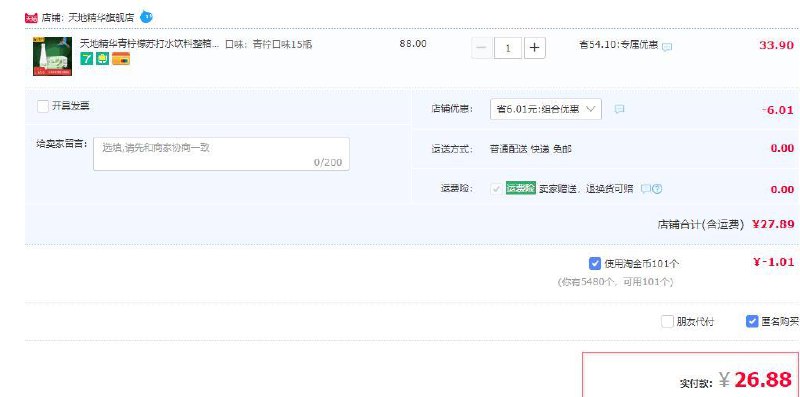Image resolution: width=800 pixels, height=397 pixels.
Task: Click the Taojinbi deduction ¥-1.01
Action: click(x=773, y=262)
